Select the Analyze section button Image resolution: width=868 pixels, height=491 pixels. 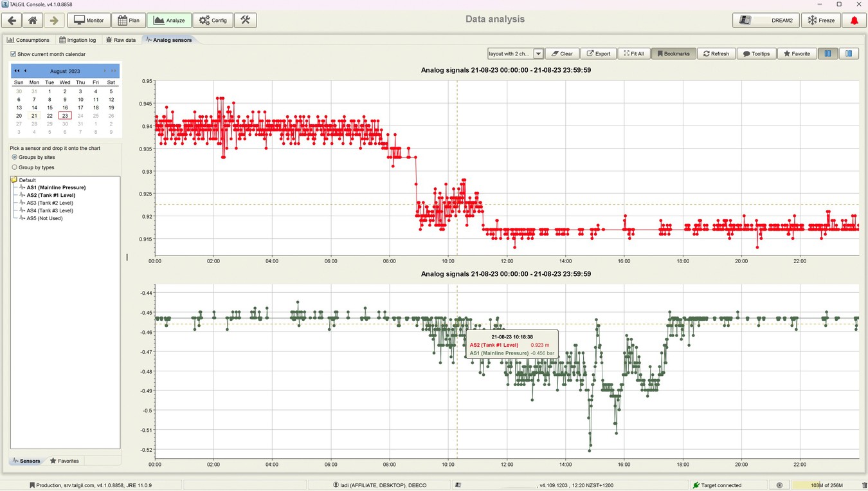click(x=169, y=20)
